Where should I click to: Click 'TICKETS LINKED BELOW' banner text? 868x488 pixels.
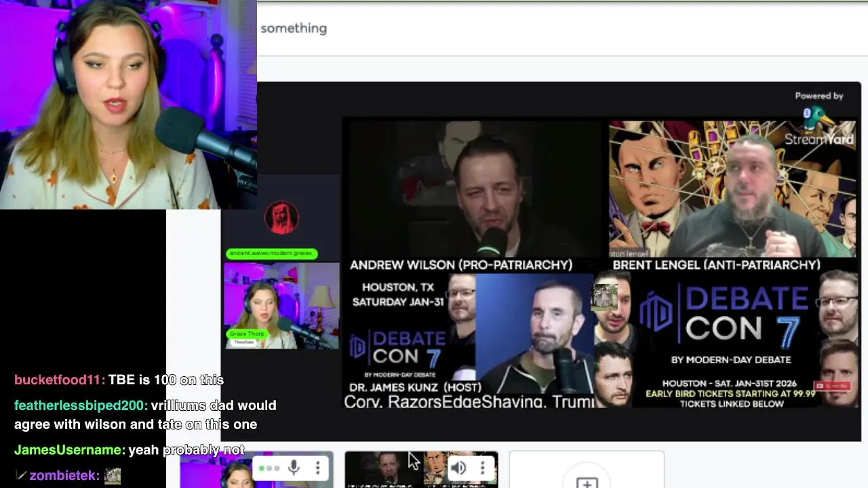point(732,404)
